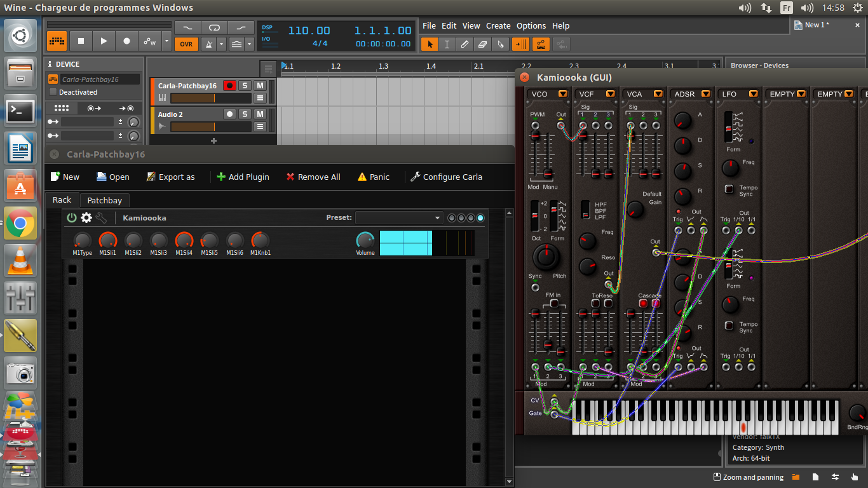The image size is (868, 488).
Task: Open the Create menu
Action: (498, 26)
